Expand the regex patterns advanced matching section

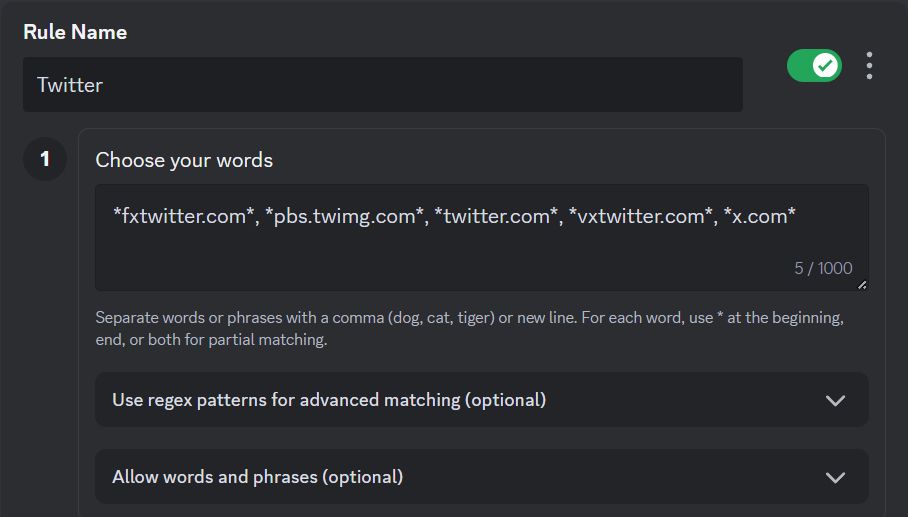[x=482, y=400]
